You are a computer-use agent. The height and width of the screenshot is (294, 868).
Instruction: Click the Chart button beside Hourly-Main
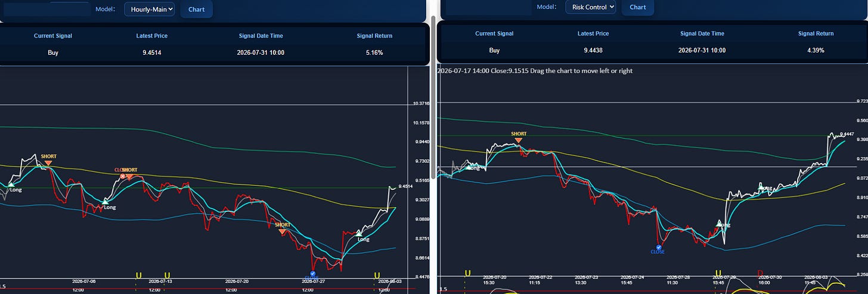tap(196, 9)
